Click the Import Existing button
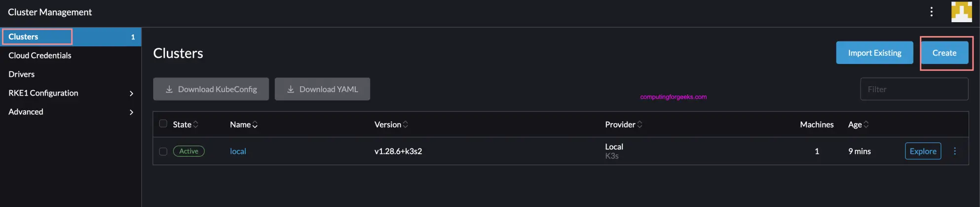 (874, 53)
